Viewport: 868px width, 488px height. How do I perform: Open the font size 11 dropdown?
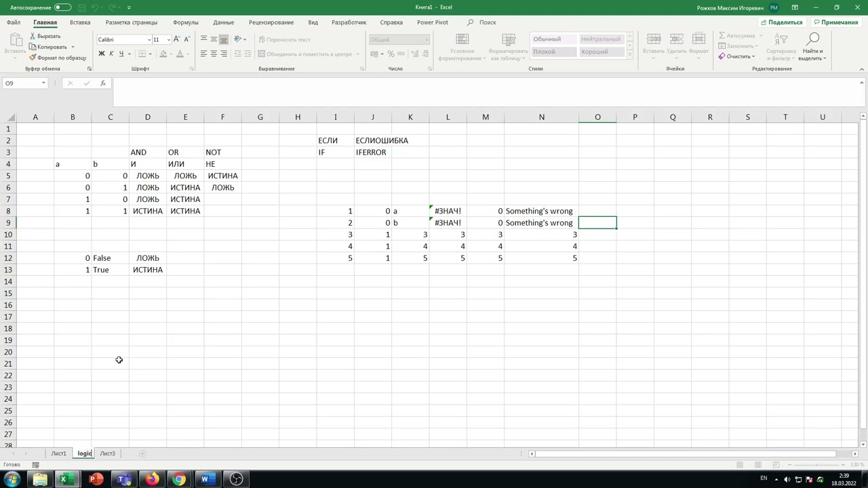pos(168,39)
